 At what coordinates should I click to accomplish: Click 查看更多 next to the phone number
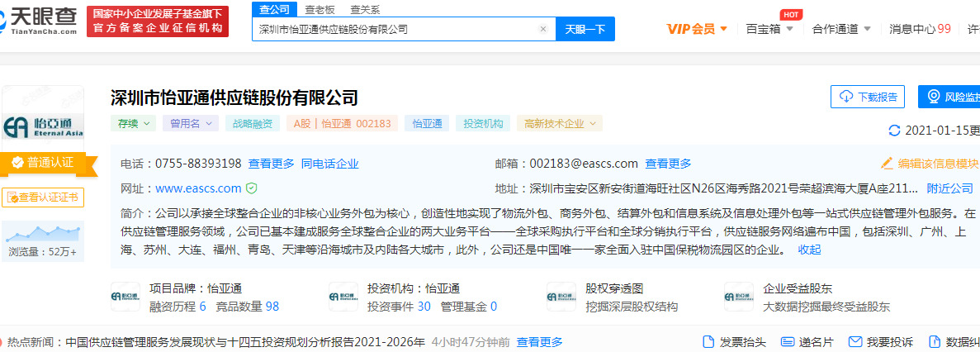[272, 164]
